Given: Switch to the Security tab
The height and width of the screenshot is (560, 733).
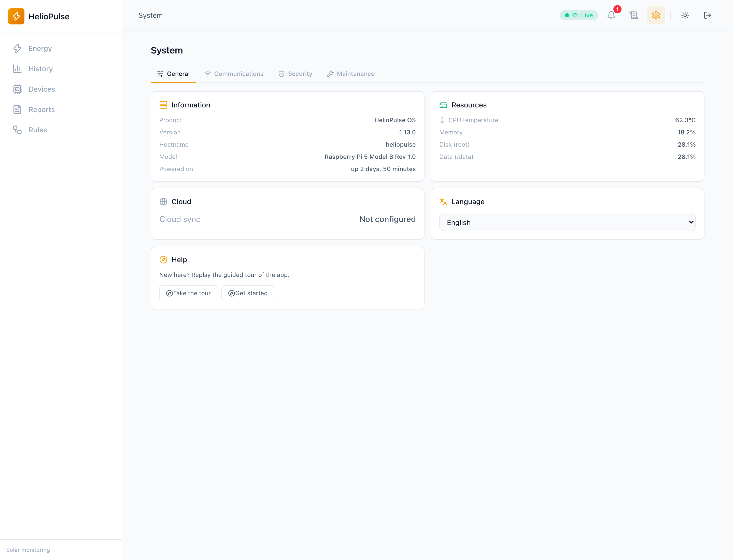Looking at the screenshot, I should 295,74.
